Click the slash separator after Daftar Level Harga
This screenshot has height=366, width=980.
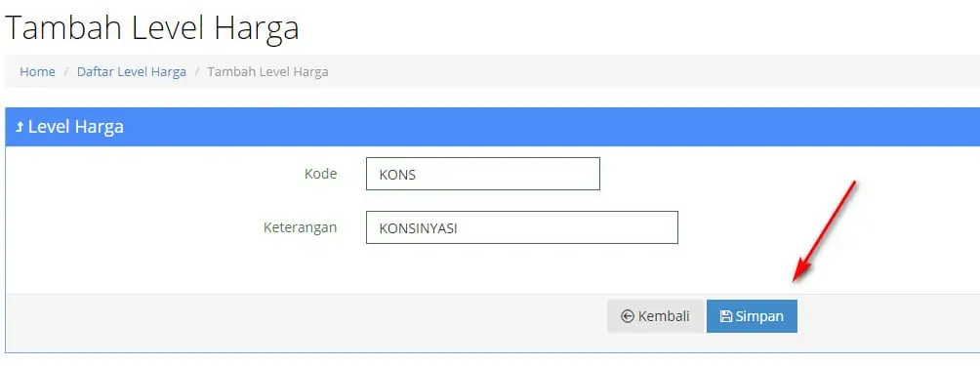[x=197, y=72]
